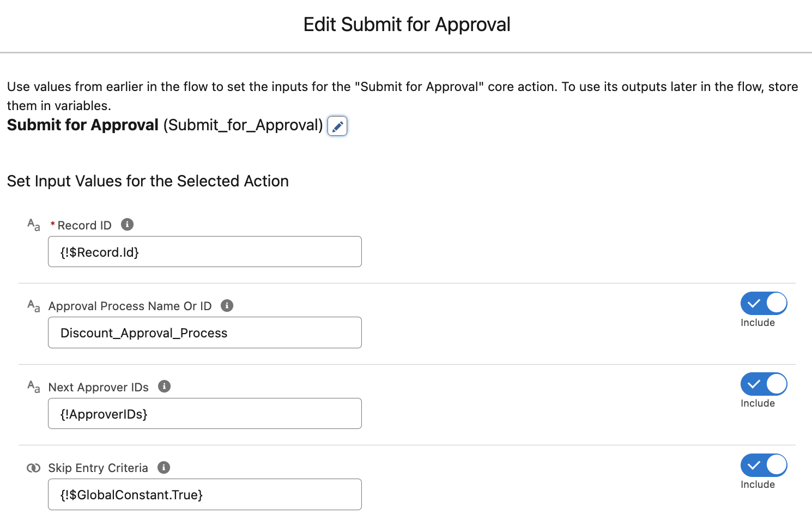Click the {!ApproverIDs} input field
This screenshot has height=520, width=812.
click(x=204, y=413)
